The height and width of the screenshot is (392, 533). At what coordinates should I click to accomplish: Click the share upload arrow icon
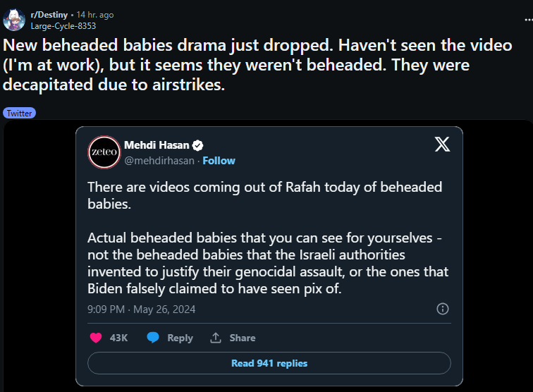[216, 338]
